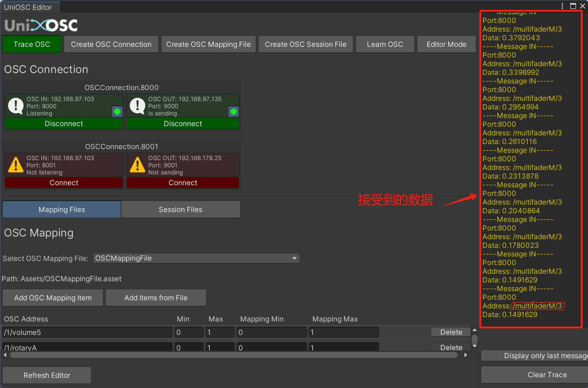Click mapping list scroll down arrow
Viewport: 588px width, 388px height.
click(x=475, y=346)
